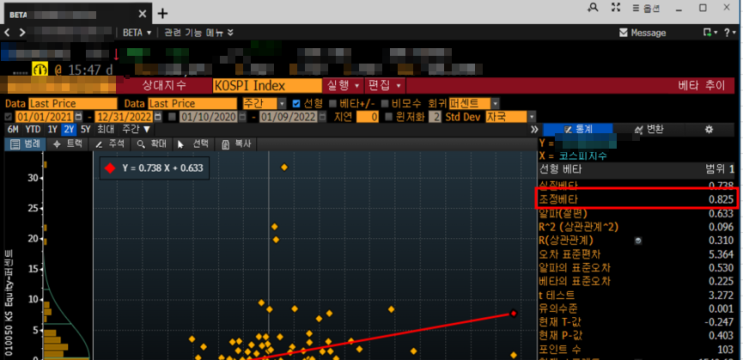Select the 6M range tab
This screenshot has height=360, width=743.
13,129
